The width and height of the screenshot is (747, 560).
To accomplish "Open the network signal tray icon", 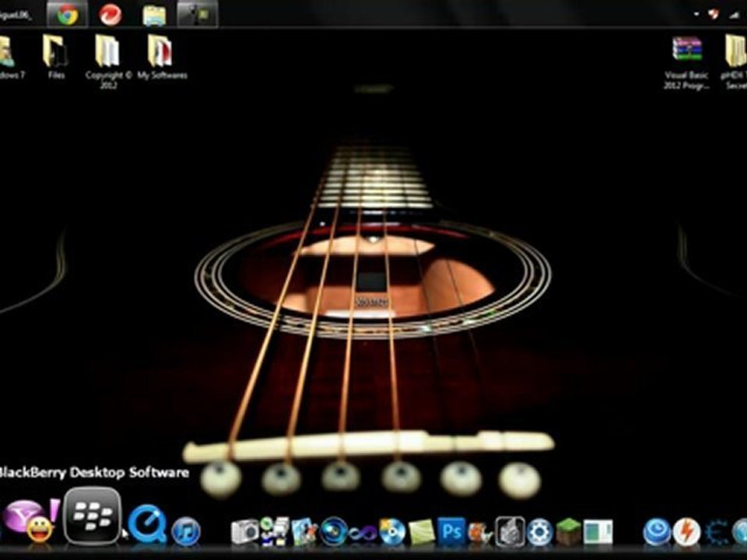I will (734, 16).
